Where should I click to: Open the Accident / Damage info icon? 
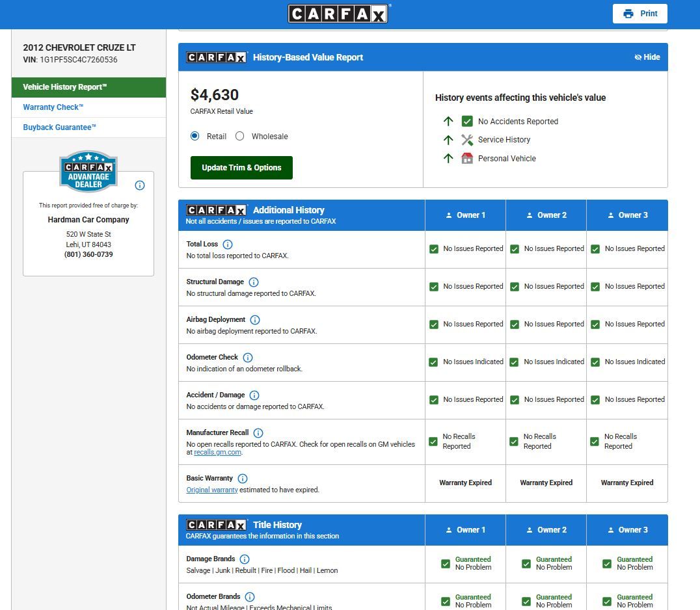point(254,395)
